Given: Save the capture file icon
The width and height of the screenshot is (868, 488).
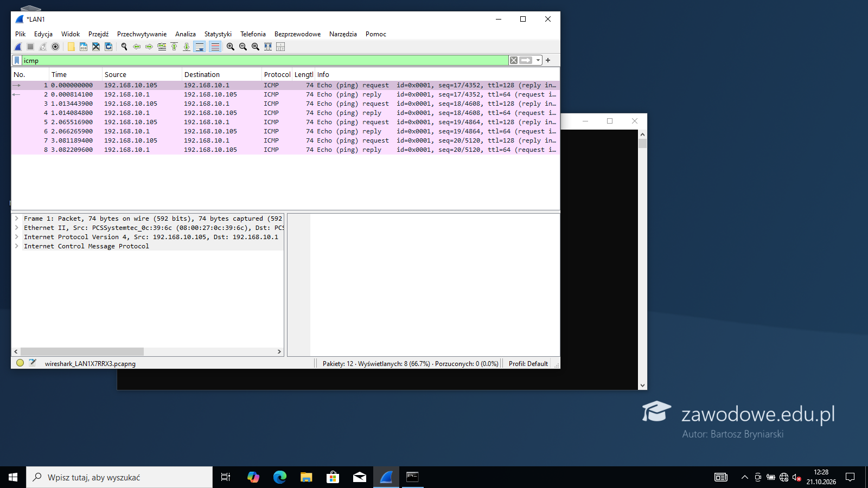Looking at the screenshot, I should [x=84, y=47].
